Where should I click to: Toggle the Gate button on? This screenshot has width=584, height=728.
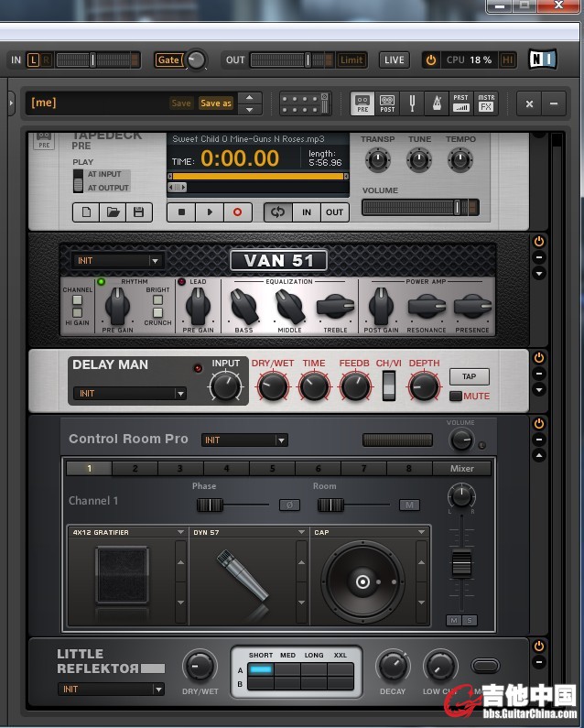pyautogui.click(x=168, y=60)
